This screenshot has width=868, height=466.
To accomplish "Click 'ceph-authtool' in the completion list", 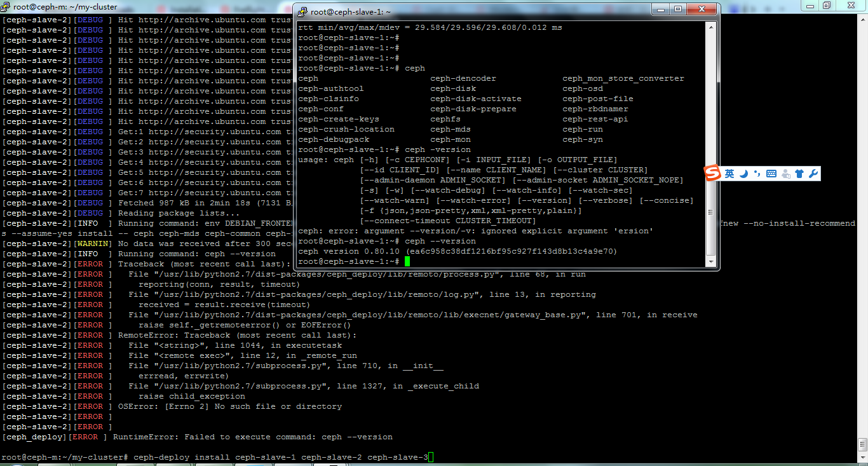I will coord(331,88).
